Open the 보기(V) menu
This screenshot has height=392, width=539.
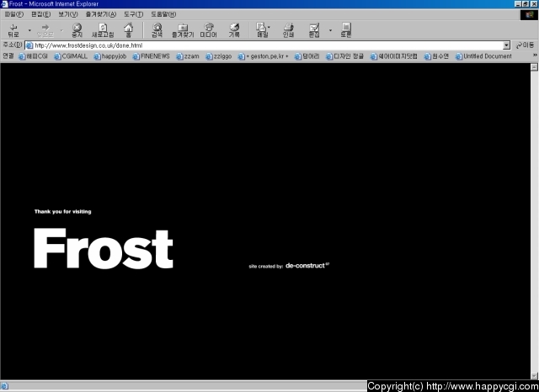coord(67,14)
